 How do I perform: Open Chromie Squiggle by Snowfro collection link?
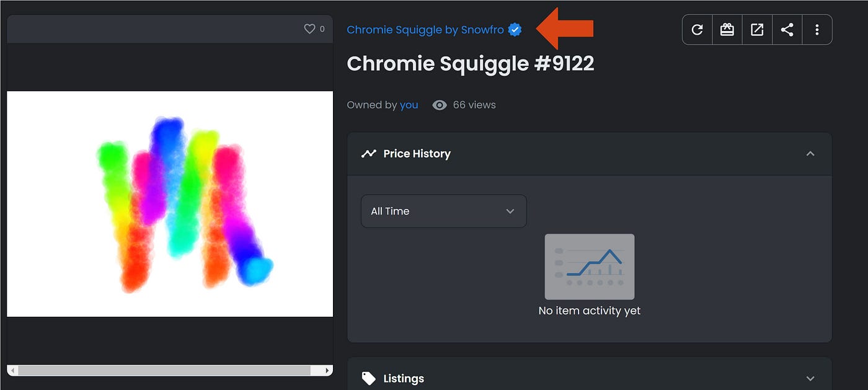(425, 29)
